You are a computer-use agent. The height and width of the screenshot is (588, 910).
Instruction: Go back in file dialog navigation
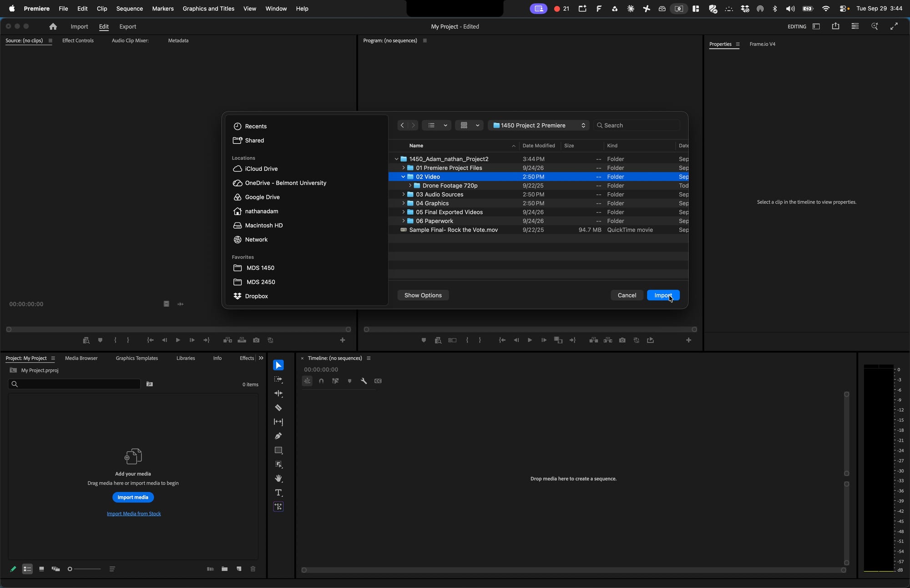(x=402, y=126)
